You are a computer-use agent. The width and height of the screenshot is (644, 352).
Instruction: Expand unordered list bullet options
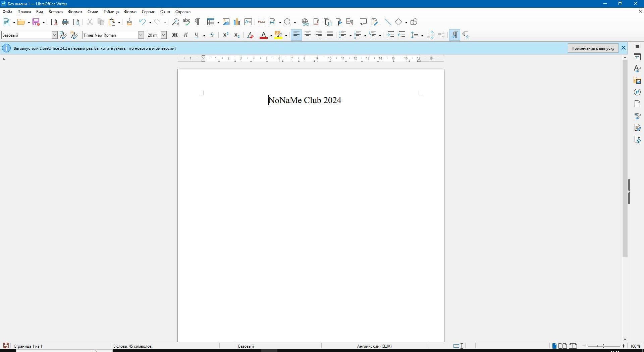[x=350, y=36]
